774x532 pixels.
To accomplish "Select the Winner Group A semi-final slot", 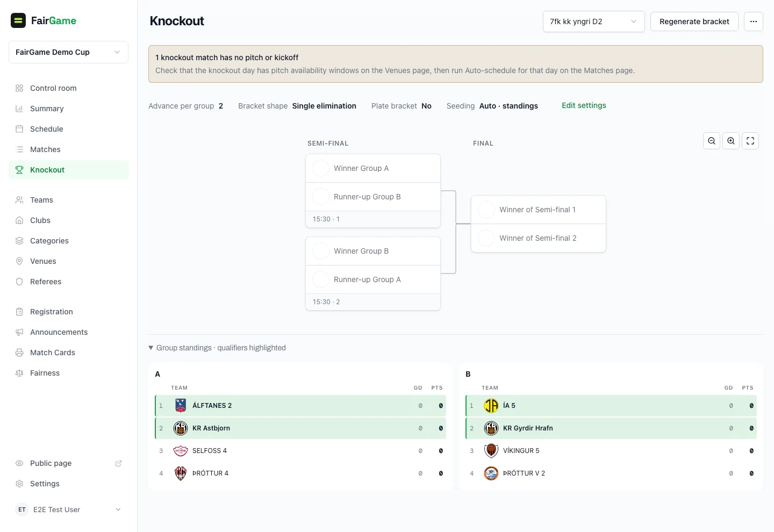I will pyautogui.click(x=373, y=168).
